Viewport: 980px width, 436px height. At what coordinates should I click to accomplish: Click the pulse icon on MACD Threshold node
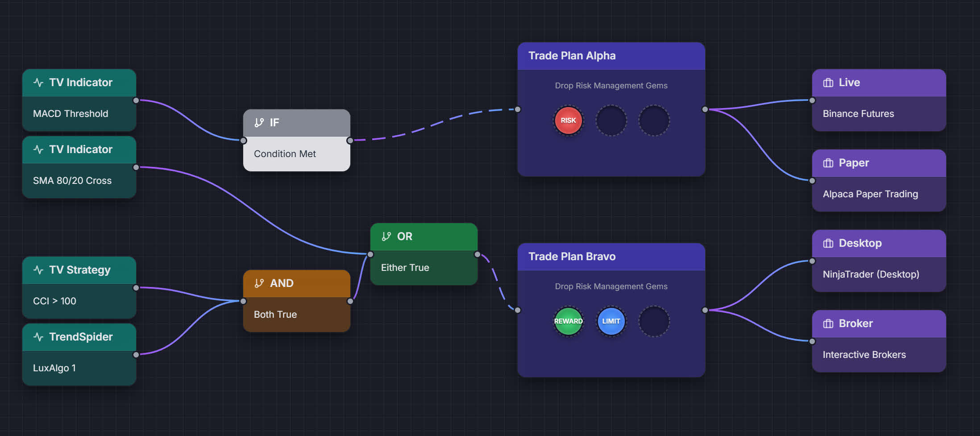(38, 83)
